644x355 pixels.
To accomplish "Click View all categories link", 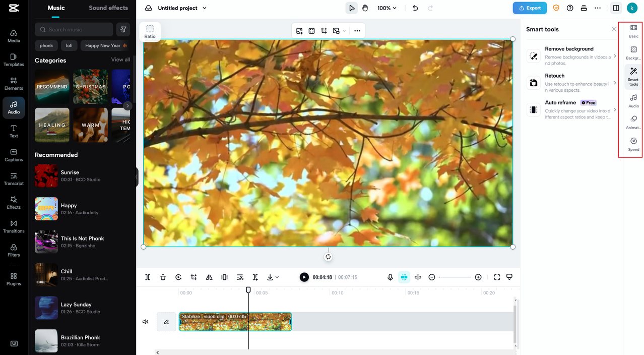I will [120, 60].
